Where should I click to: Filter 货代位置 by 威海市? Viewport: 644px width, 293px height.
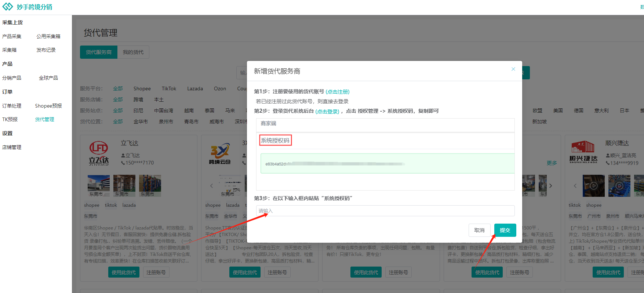(217, 122)
